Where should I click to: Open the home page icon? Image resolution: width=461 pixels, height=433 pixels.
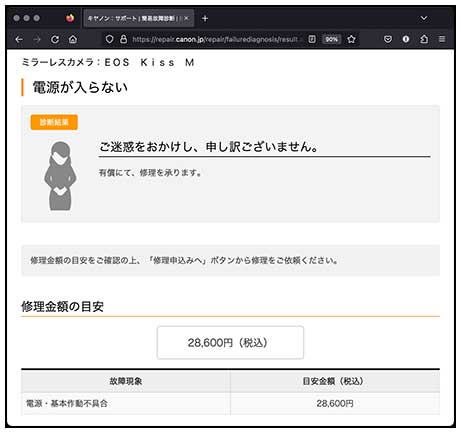tap(73, 39)
